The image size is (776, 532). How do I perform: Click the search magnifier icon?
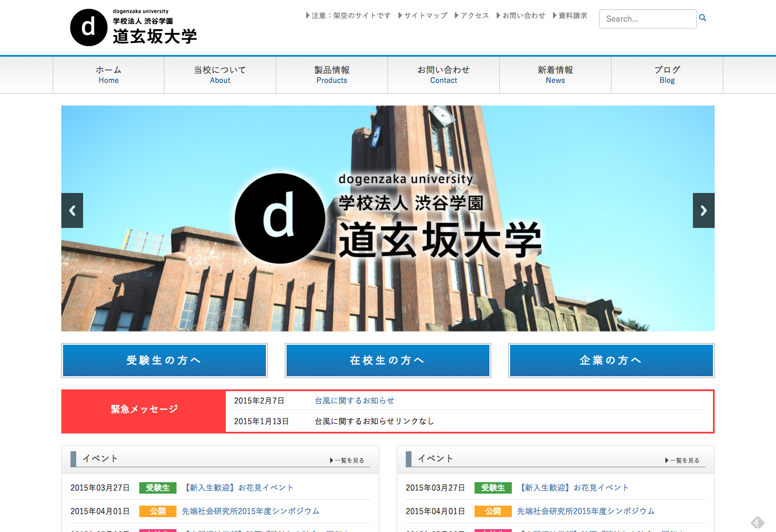coord(703,18)
